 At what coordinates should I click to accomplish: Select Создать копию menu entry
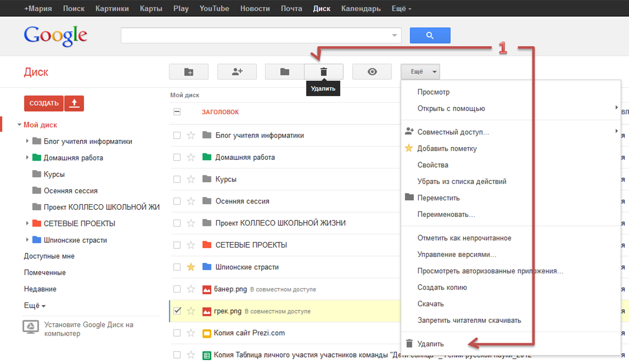click(442, 287)
